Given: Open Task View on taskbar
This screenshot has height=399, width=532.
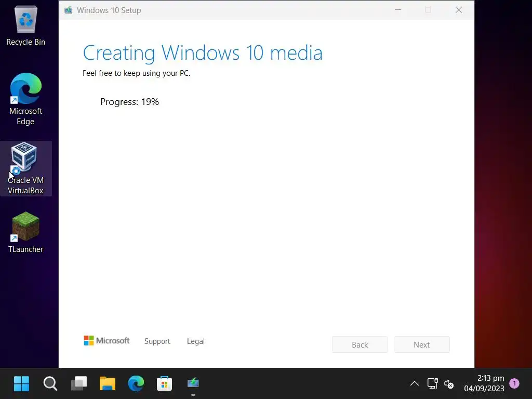Looking at the screenshot, I should (x=79, y=384).
